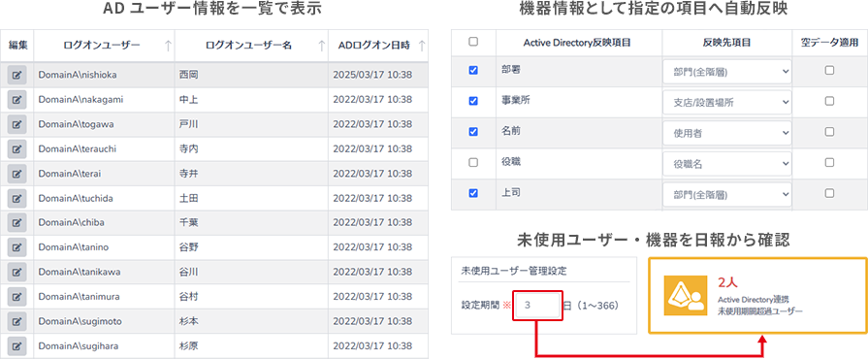This screenshot has height=359, width=868.
Task: Sort by ログオンユーザー名 column arrow
Action: tap(322, 46)
